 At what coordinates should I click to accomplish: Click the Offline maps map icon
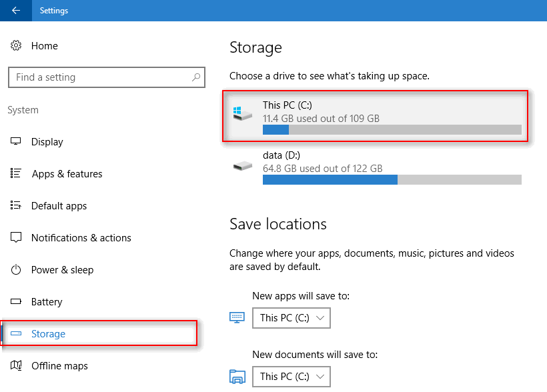point(16,365)
